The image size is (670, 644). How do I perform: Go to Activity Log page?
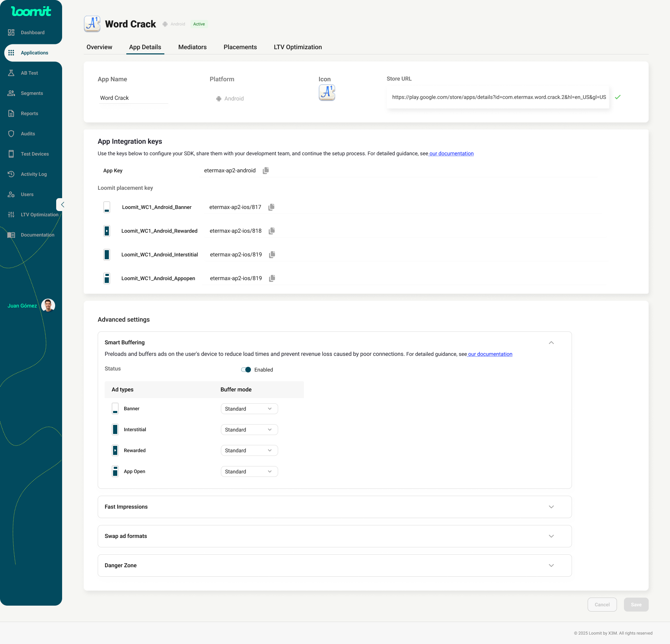coord(33,174)
